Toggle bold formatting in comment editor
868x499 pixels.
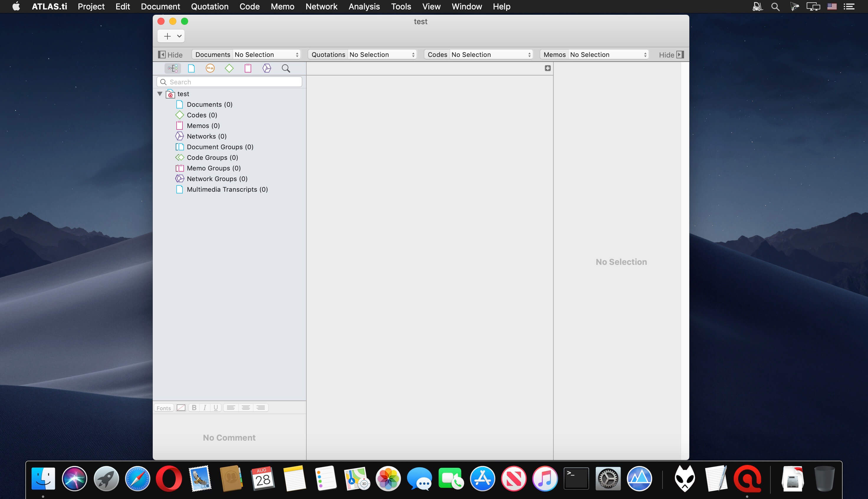[x=194, y=408]
